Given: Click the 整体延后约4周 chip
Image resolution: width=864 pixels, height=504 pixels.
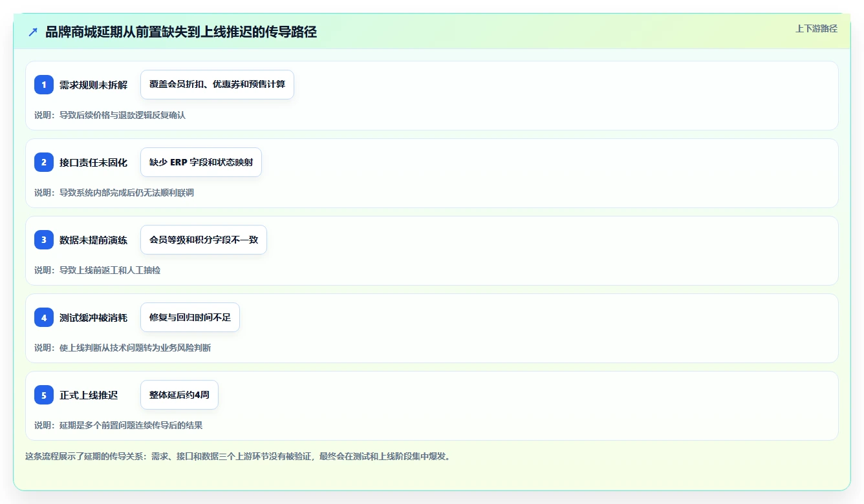Looking at the screenshot, I should tap(179, 395).
